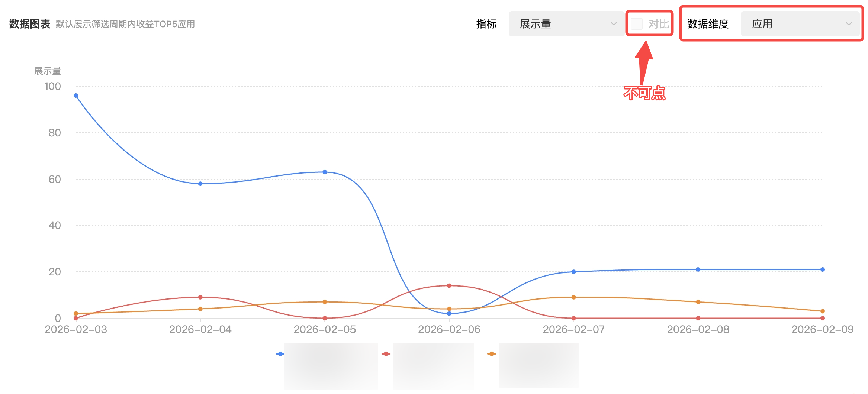Open the 指标 dropdown showing 展示量

click(x=565, y=24)
